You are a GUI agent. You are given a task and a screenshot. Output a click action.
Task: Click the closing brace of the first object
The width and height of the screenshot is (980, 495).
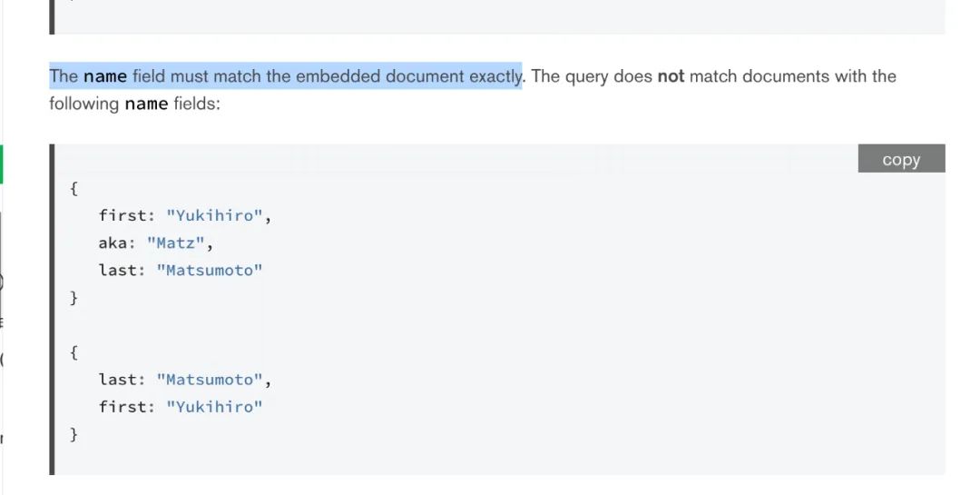73,298
